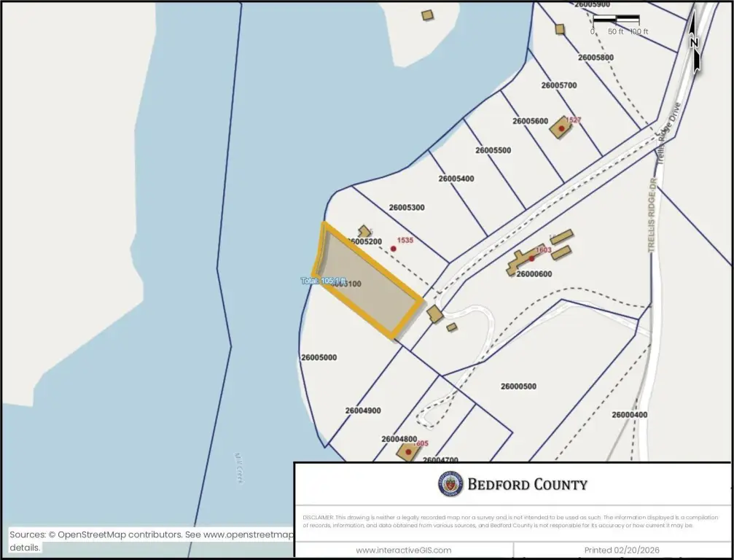Click parcel label 26004800

399,439
